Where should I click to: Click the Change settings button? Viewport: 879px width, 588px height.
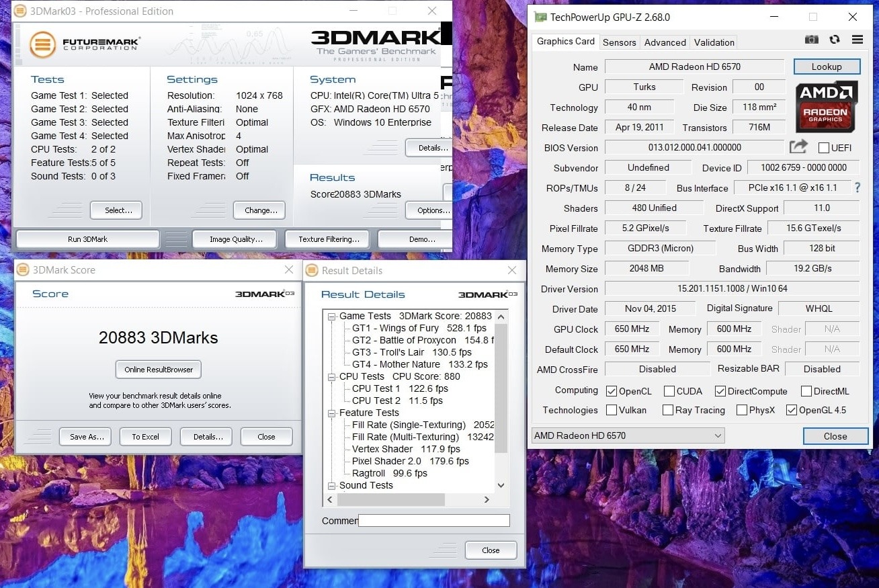click(x=261, y=210)
